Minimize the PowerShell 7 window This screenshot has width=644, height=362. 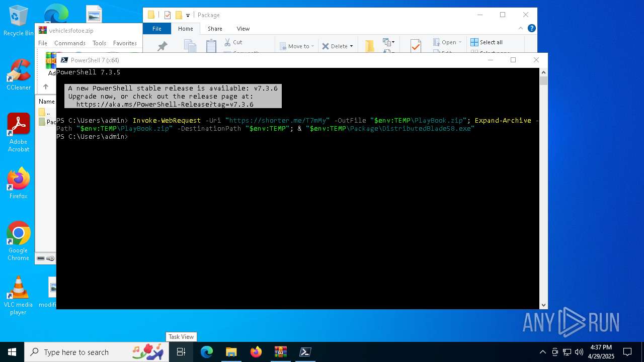tap(491, 60)
